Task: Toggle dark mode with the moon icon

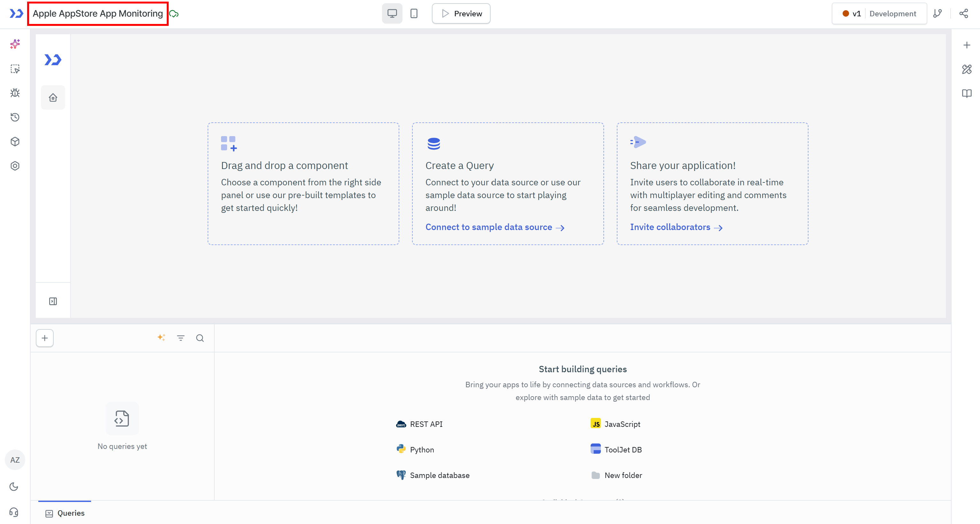Action: 14,486
